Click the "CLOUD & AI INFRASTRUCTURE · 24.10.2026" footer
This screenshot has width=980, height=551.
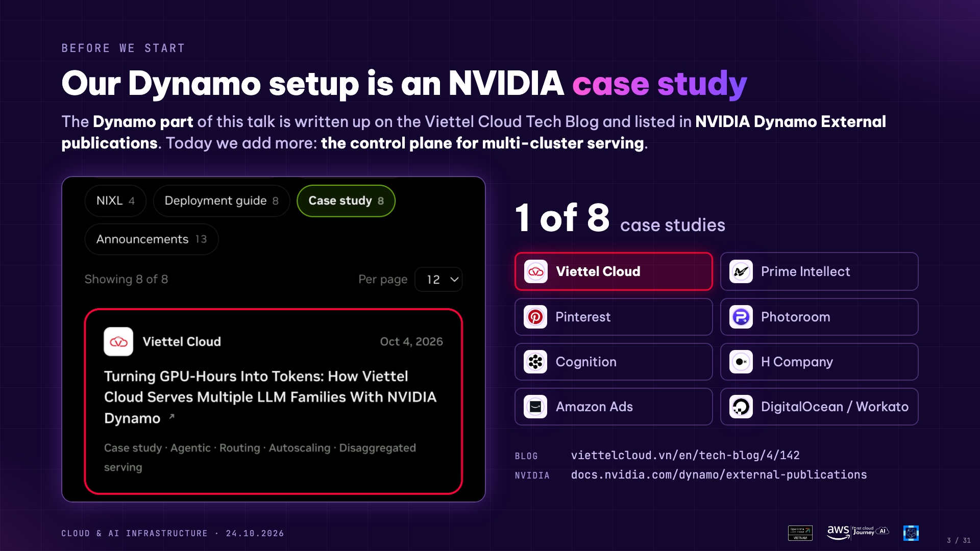173,533
